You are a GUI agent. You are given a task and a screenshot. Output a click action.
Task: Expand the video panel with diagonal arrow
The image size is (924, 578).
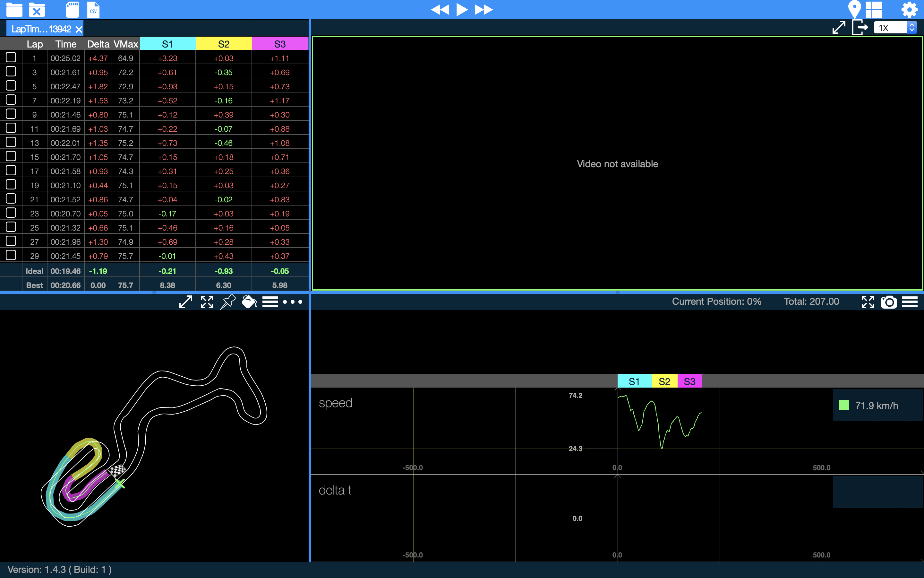pyautogui.click(x=838, y=28)
